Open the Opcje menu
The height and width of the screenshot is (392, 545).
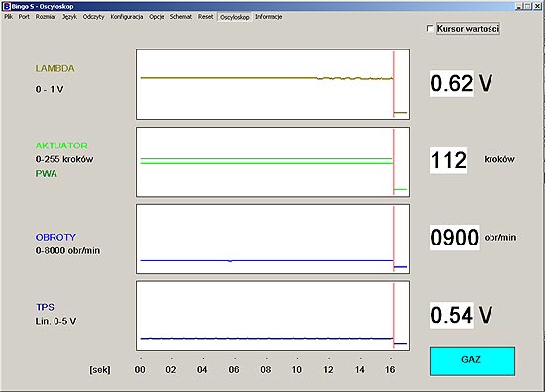click(157, 17)
